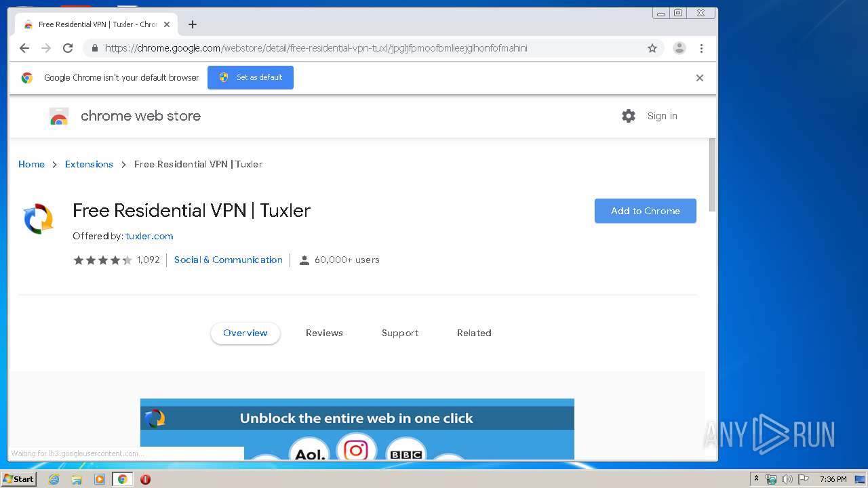This screenshot has width=868, height=488.
Task: Click the Action Center flag icon
Action: [x=804, y=479]
